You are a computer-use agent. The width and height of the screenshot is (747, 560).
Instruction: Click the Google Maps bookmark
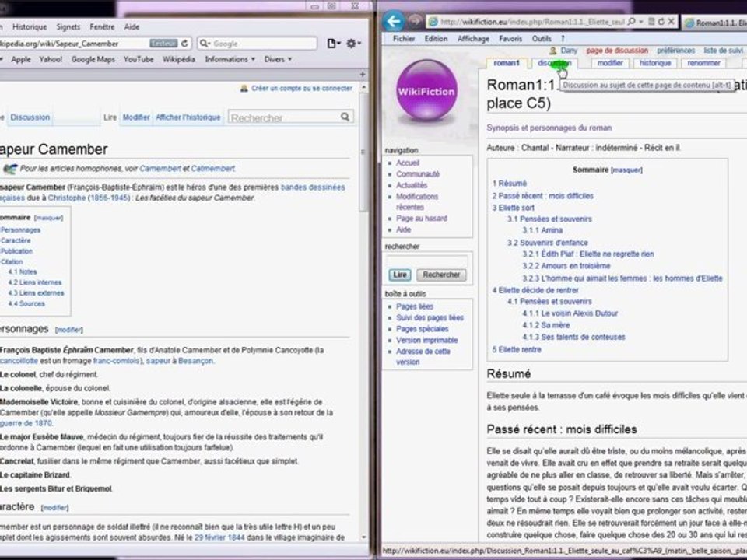(x=93, y=59)
